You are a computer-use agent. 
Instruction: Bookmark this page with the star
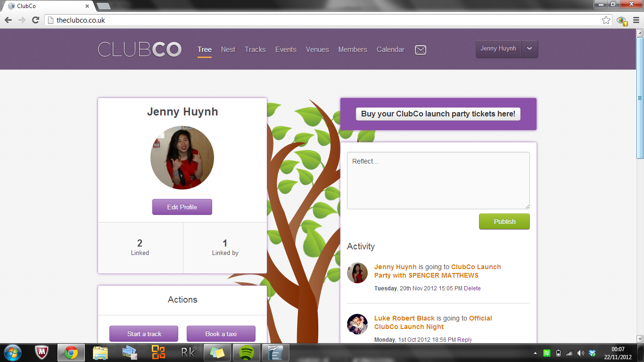pos(606,20)
